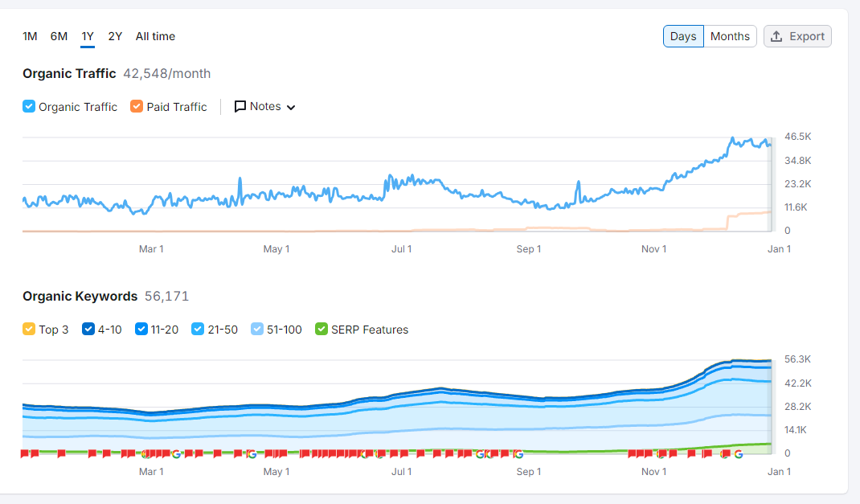Uncheck the 4-10 positions checkbox
860x504 pixels.
click(x=88, y=329)
